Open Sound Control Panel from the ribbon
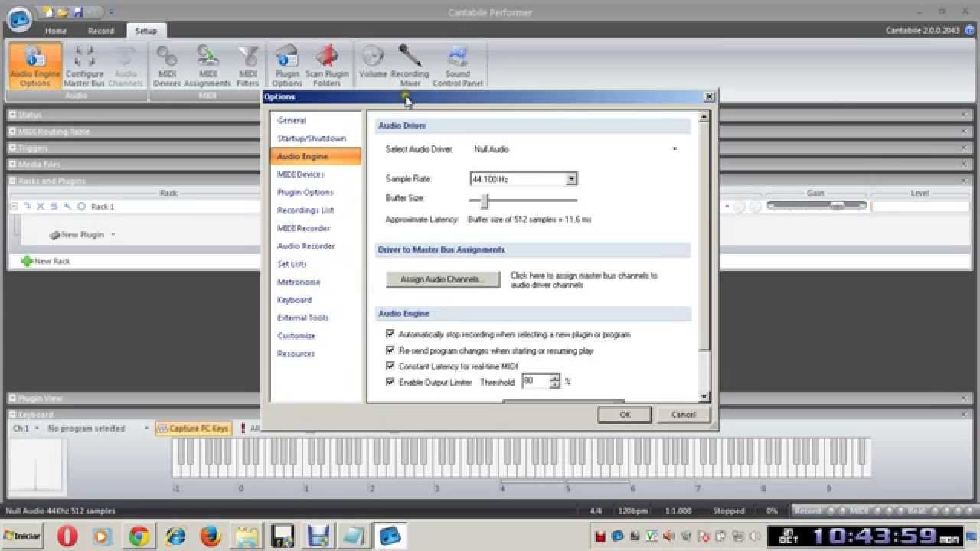The height and width of the screenshot is (551, 980). (x=458, y=66)
